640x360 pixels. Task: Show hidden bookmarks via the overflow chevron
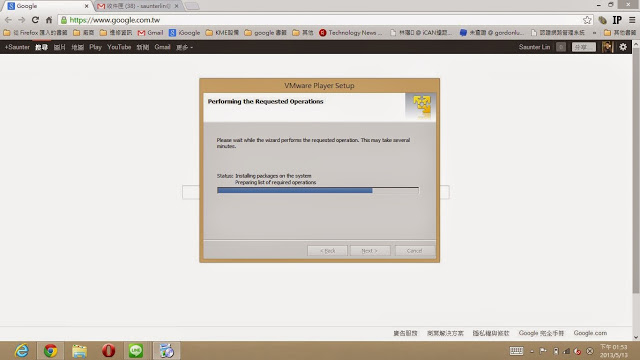[x=594, y=33]
